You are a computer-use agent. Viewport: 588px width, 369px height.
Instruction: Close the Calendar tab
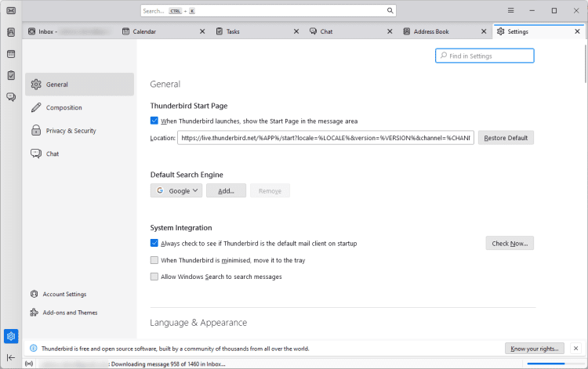202,31
